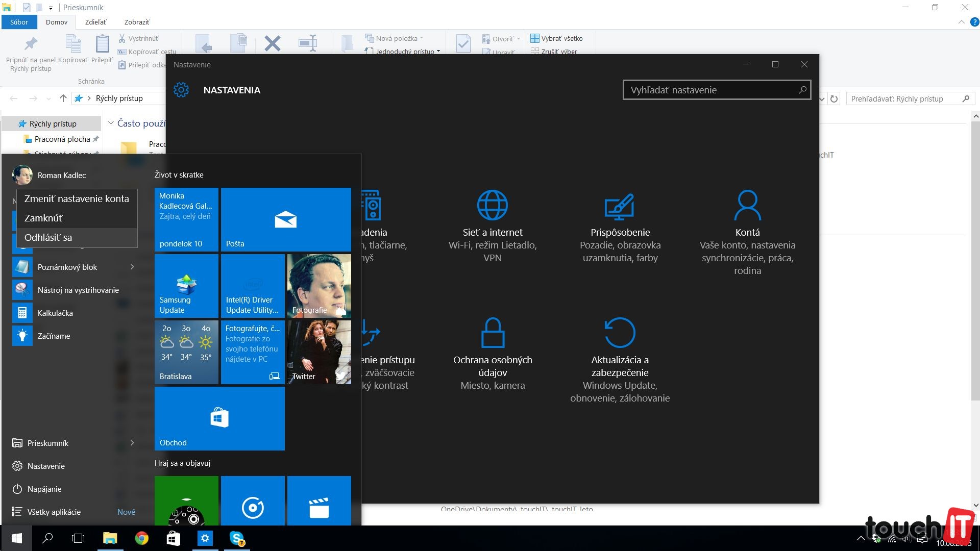Viewport: 980px width, 551px height.
Task: Click the Vystrihnúť scissors icon
Action: pos(122,38)
